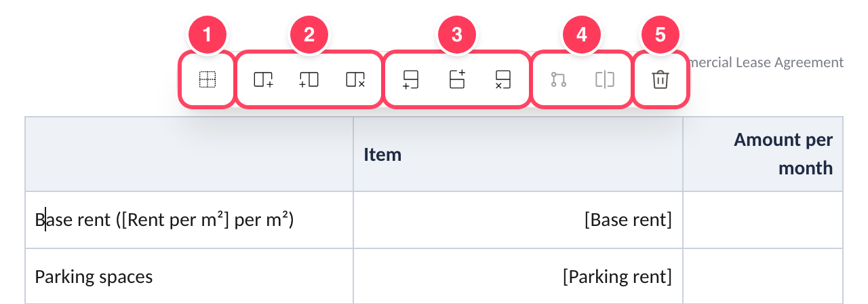868x304 pixels.
Task: Place cursor in 'Parking spaces' cell
Action: (189, 276)
